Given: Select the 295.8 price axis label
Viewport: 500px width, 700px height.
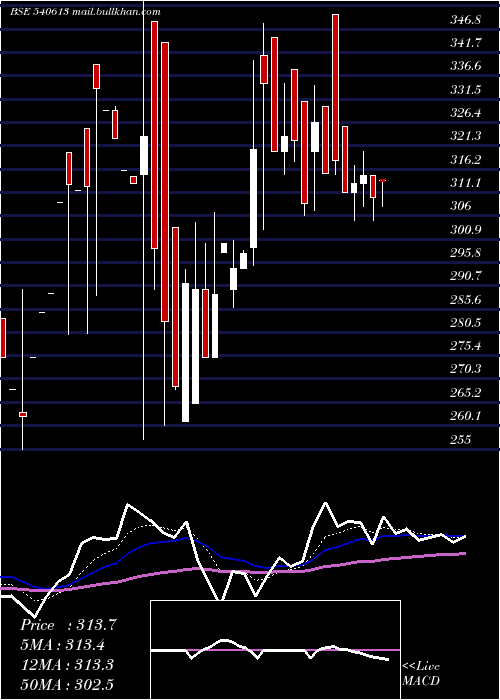Looking at the screenshot, I should tap(466, 253).
